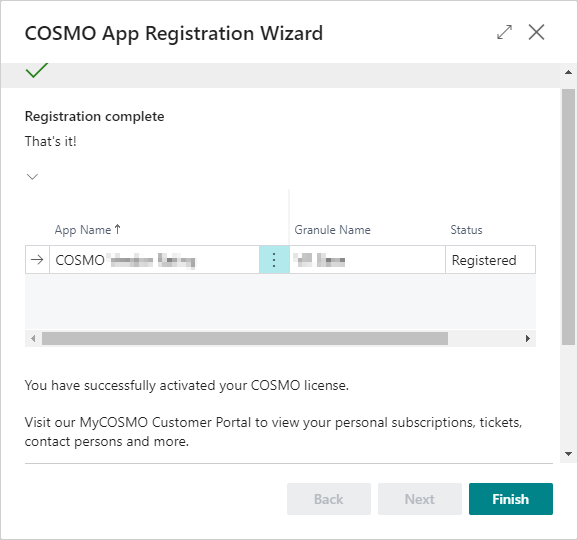Viewport: 578px width, 540px height.
Task: Click the successfully activated license message
Action: 187,386
